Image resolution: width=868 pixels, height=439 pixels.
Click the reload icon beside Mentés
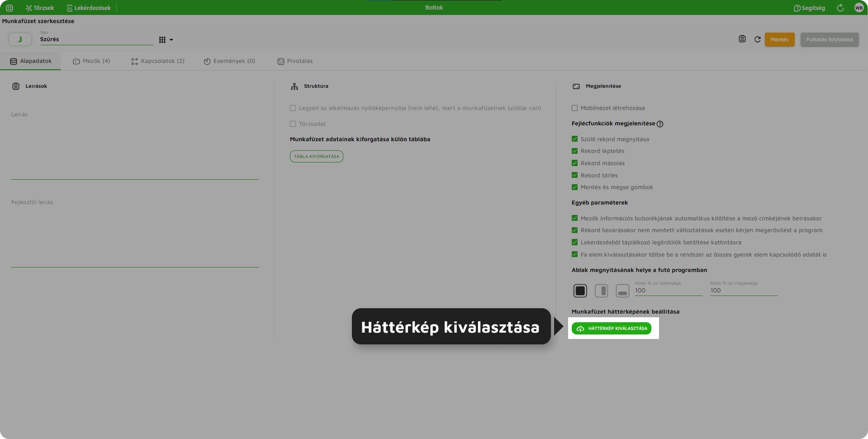click(757, 39)
